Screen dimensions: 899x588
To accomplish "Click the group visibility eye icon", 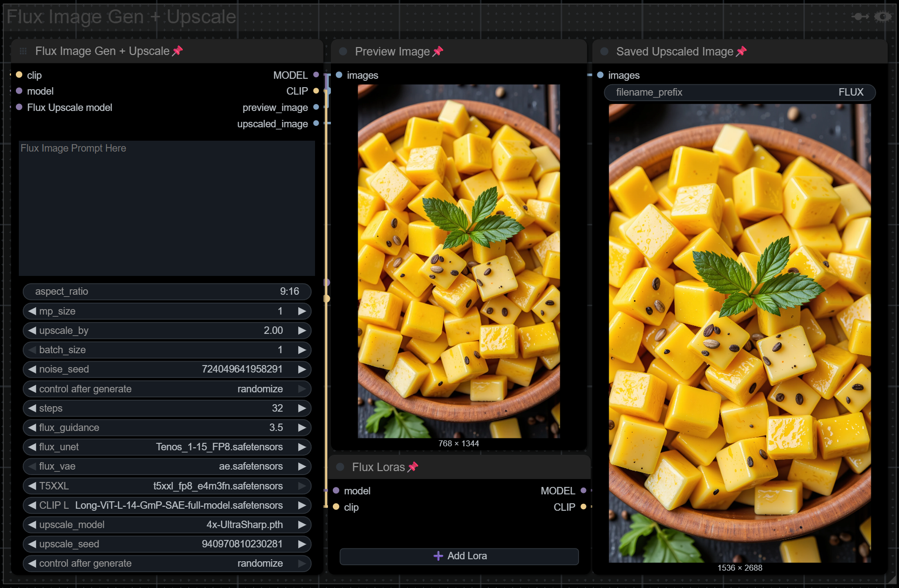I will pos(883,17).
